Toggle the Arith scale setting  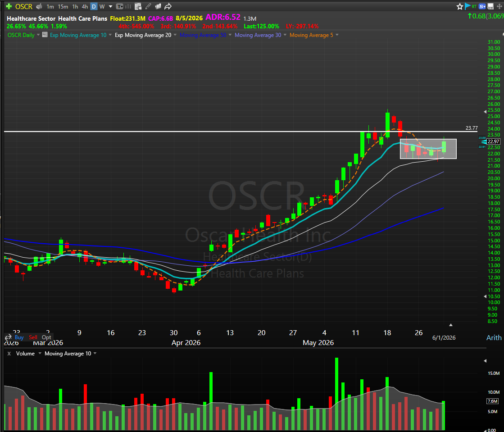pyautogui.click(x=494, y=337)
